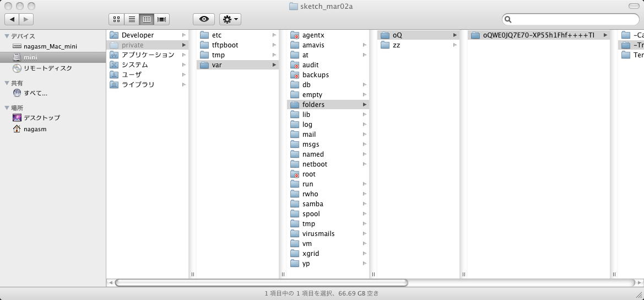Viewport: 644px width, 300px height.
Task: Expand the at folder arrow
Action: (x=364, y=55)
